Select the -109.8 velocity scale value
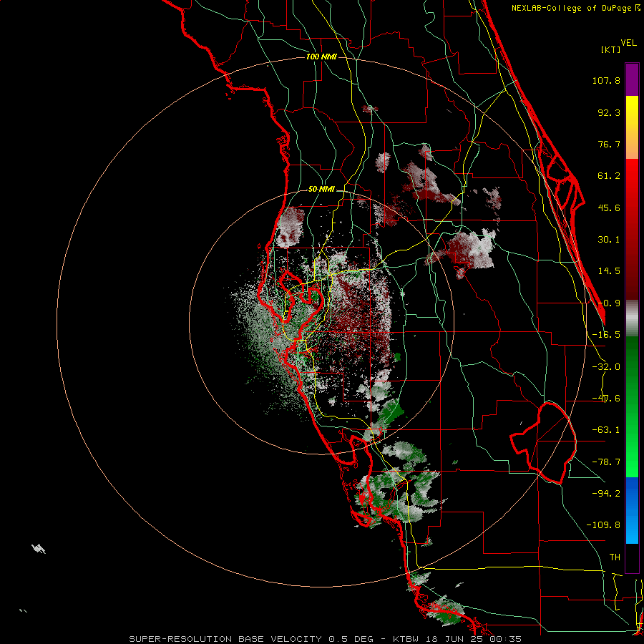The image size is (644, 644). point(603,525)
